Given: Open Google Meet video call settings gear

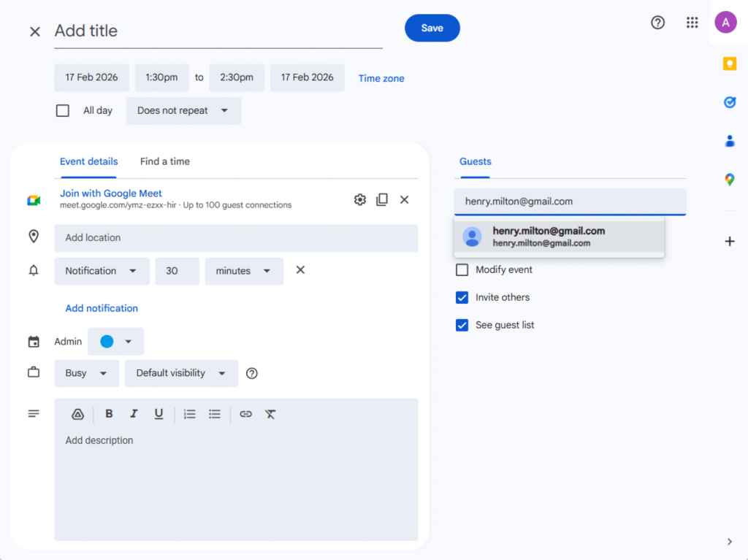Looking at the screenshot, I should point(359,199).
